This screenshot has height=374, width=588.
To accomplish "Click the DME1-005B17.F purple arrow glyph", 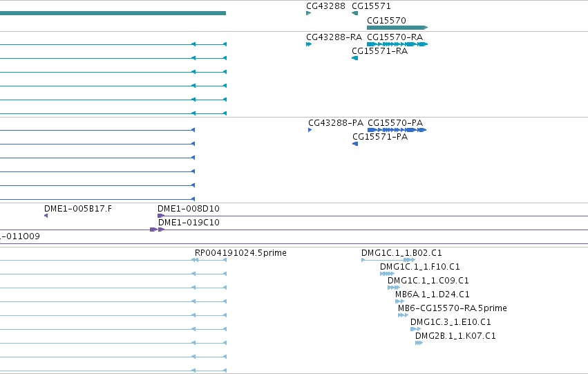I will point(46,216).
